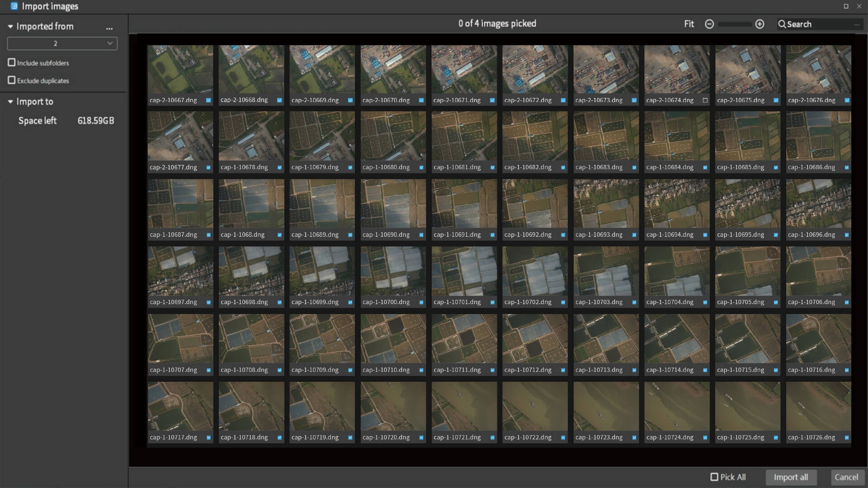Screen dimensions: 868x488
Task: Adjust the thumbnail size slider
Action: [734, 24]
